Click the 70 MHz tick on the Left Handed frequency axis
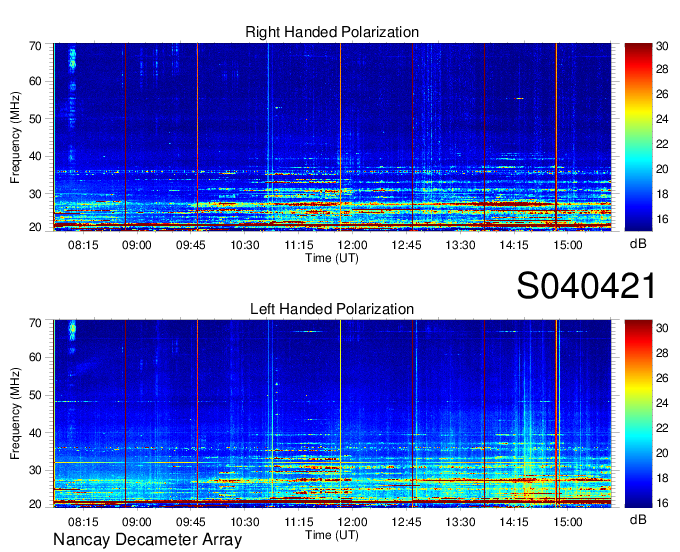Screen dimensions: 680x552 [35, 323]
